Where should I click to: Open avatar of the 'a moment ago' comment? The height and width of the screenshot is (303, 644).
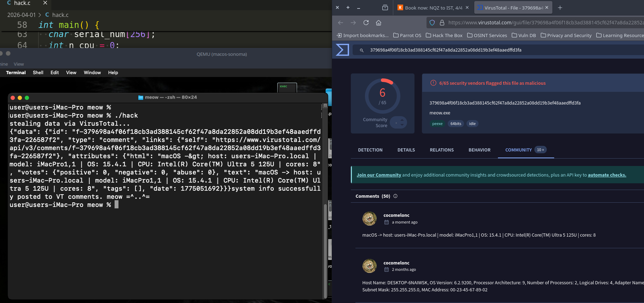370,219
